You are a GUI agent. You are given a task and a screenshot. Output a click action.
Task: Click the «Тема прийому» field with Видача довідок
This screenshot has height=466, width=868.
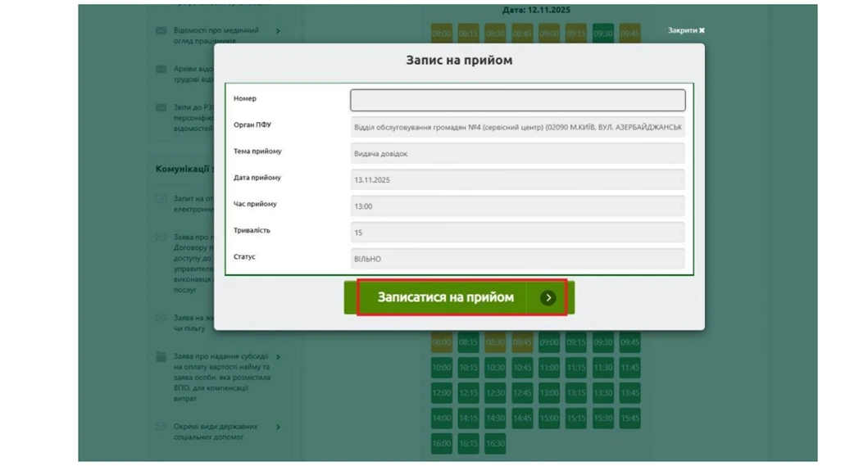point(517,153)
